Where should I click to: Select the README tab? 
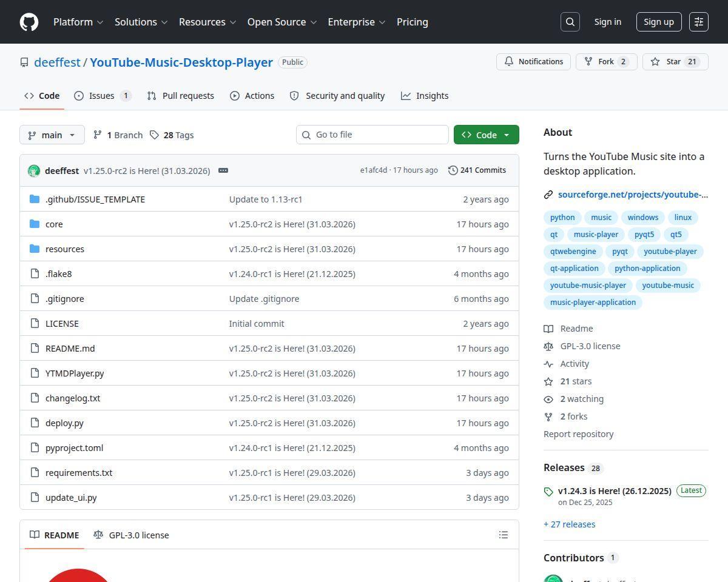(55, 535)
